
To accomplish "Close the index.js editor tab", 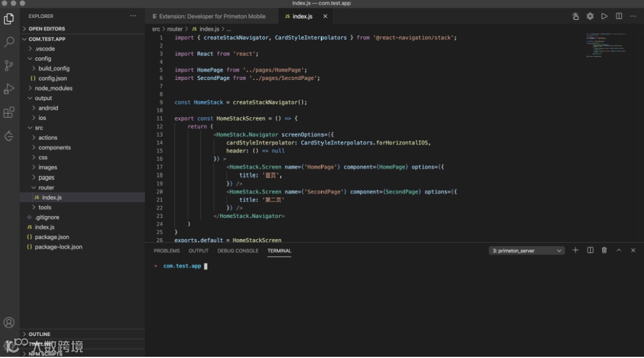I will coord(326,17).
